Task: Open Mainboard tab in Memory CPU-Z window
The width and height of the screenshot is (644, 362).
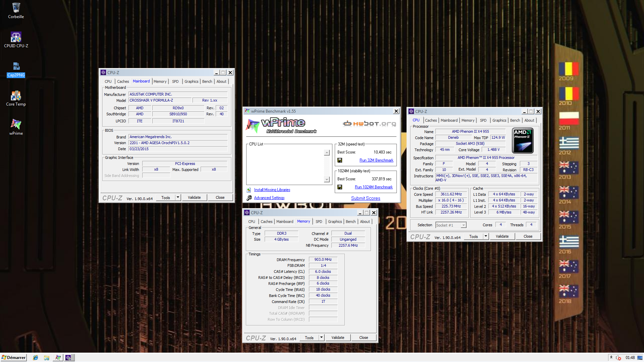Action: point(284,222)
